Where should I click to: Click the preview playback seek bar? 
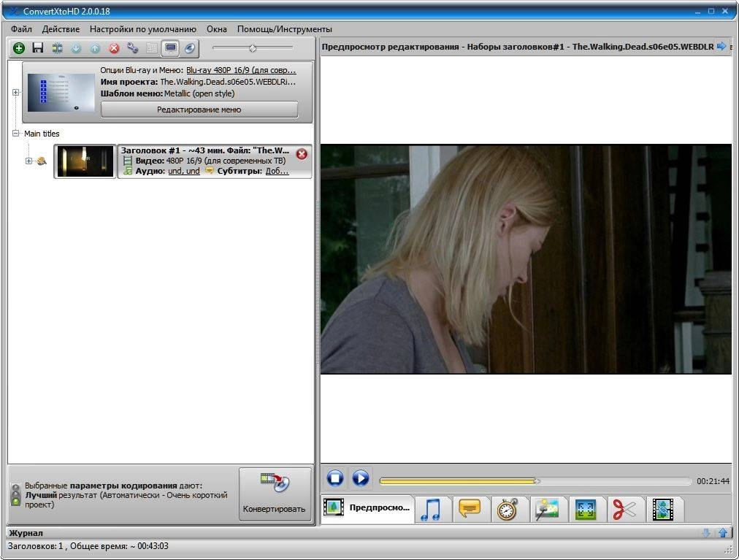pos(535,481)
